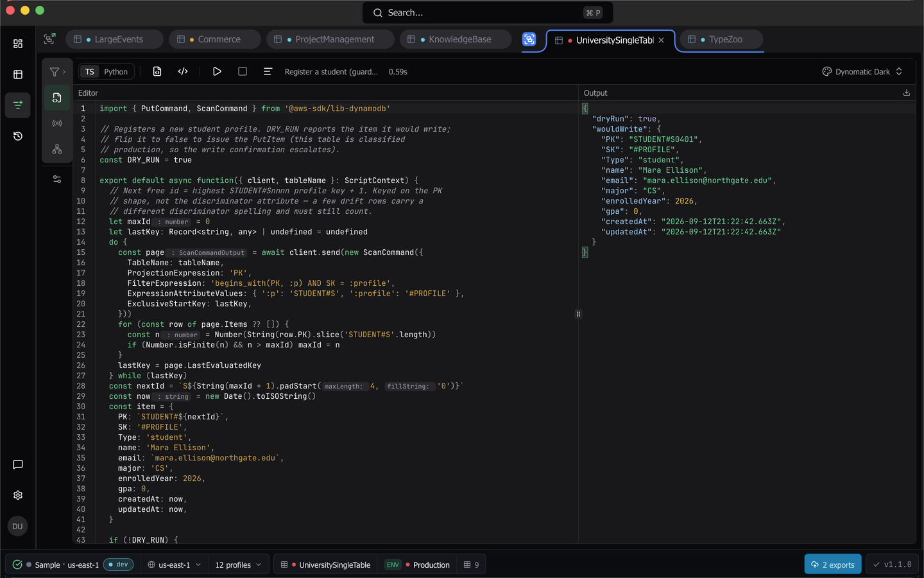
Task: Open settings gear in left sidebar
Action: 18,495
